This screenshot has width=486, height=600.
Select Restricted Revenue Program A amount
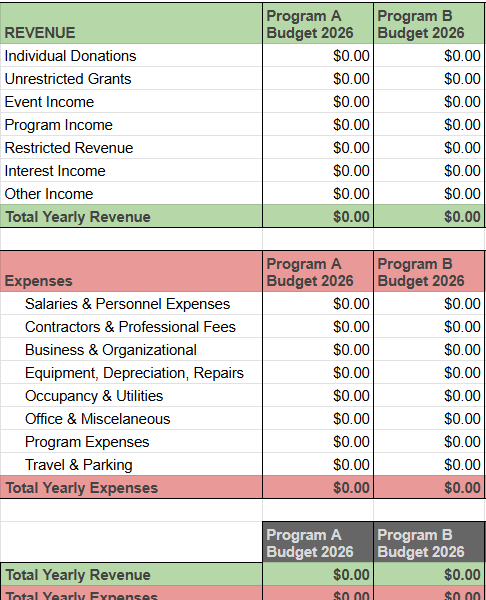tap(318, 147)
